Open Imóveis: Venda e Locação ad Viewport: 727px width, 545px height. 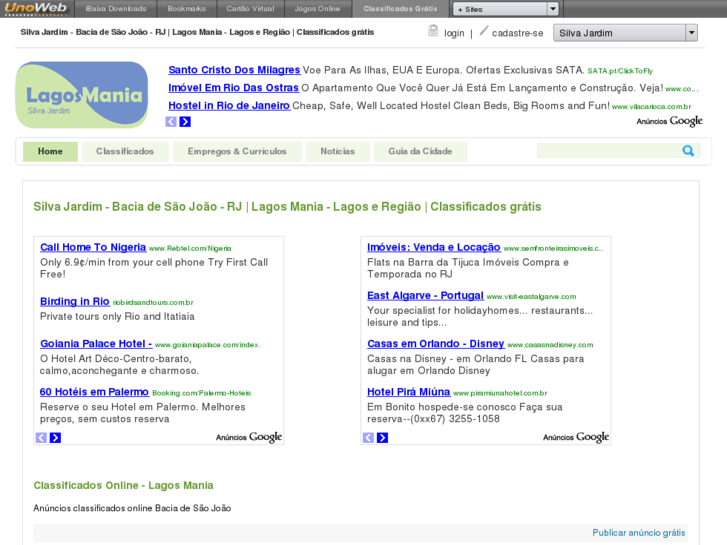(x=434, y=247)
